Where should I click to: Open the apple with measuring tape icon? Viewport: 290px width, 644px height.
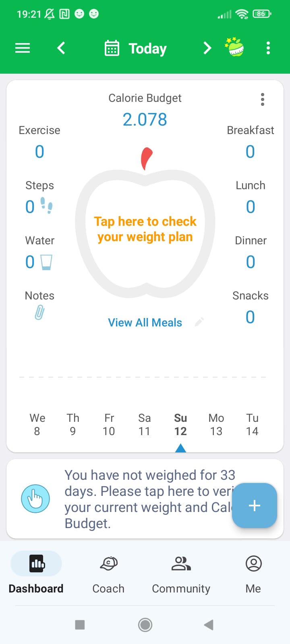point(234,47)
